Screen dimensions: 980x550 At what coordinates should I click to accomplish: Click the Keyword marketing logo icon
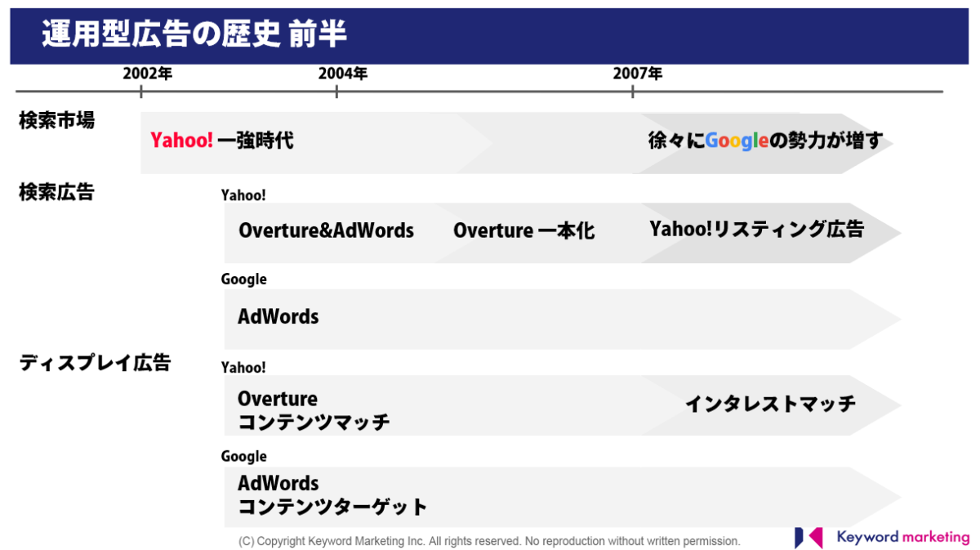point(808,538)
